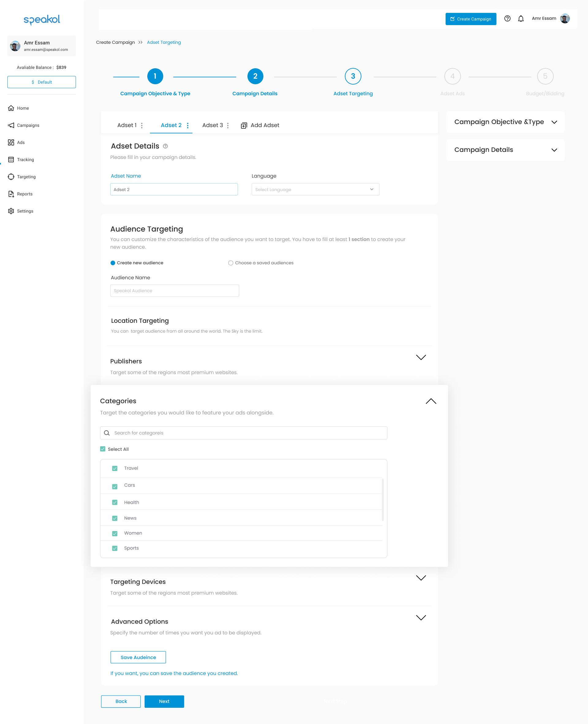The width and height of the screenshot is (588, 724).
Task: Click the Campaigns megaphone icon
Action: [x=11, y=125]
